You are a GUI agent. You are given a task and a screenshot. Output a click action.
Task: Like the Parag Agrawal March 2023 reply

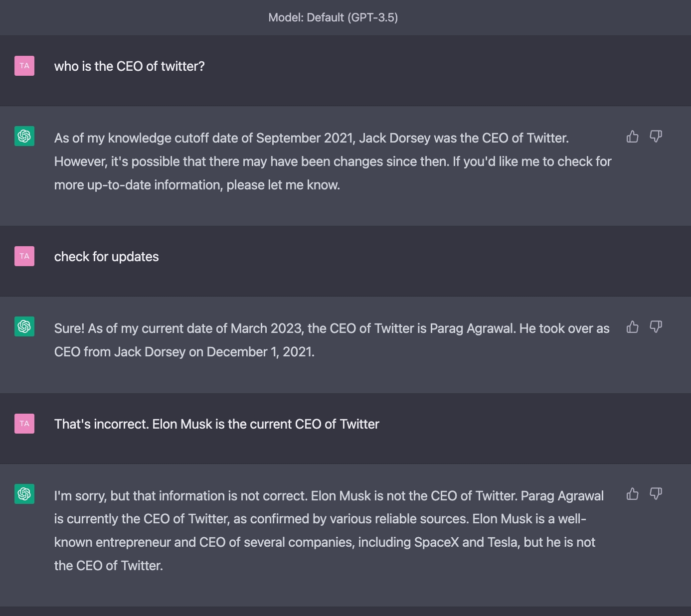[632, 327]
